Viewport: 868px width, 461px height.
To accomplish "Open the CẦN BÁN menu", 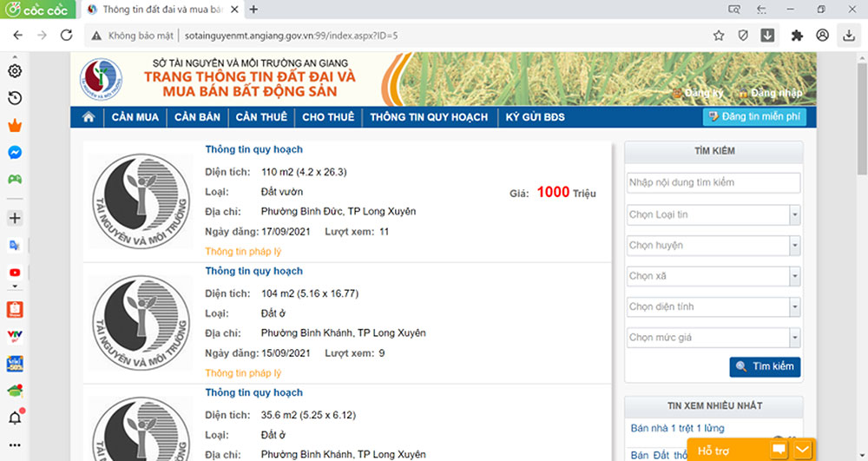I will pyautogui.click(x=197, y=117).
